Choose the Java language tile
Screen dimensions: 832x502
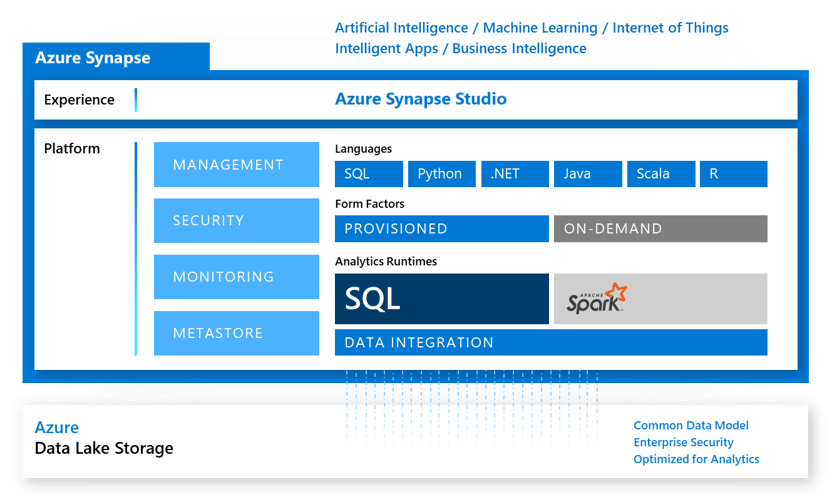pos(588,174)
